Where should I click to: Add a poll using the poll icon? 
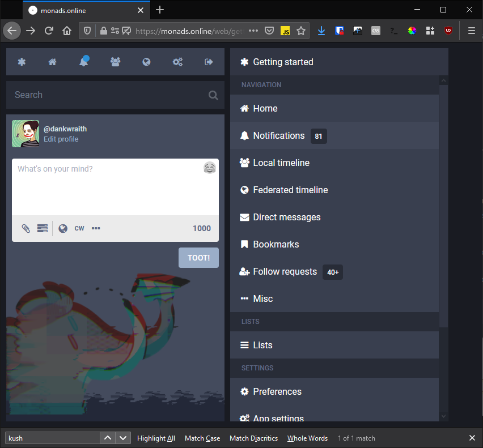[43, 228]
